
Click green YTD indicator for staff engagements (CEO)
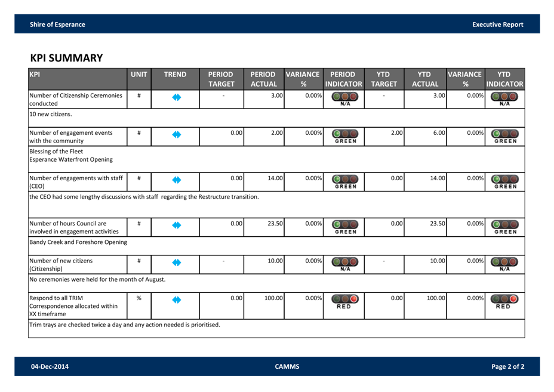coord(504,181)
